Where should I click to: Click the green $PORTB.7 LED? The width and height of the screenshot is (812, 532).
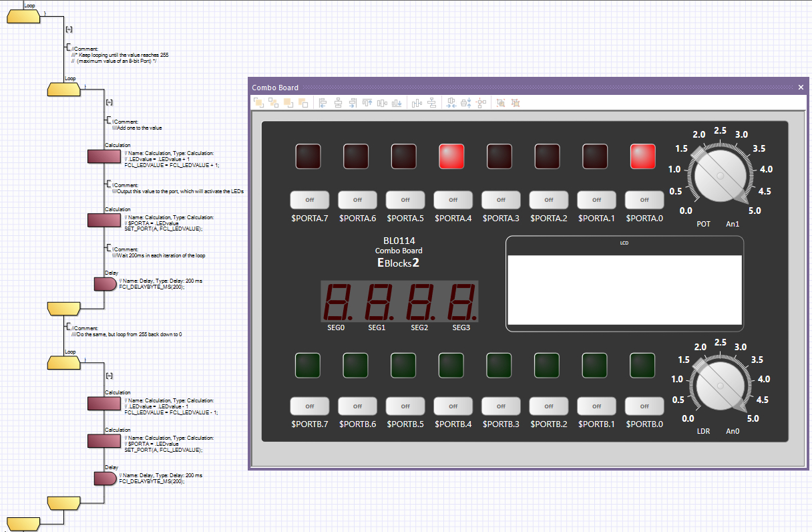tap(308, 366)
